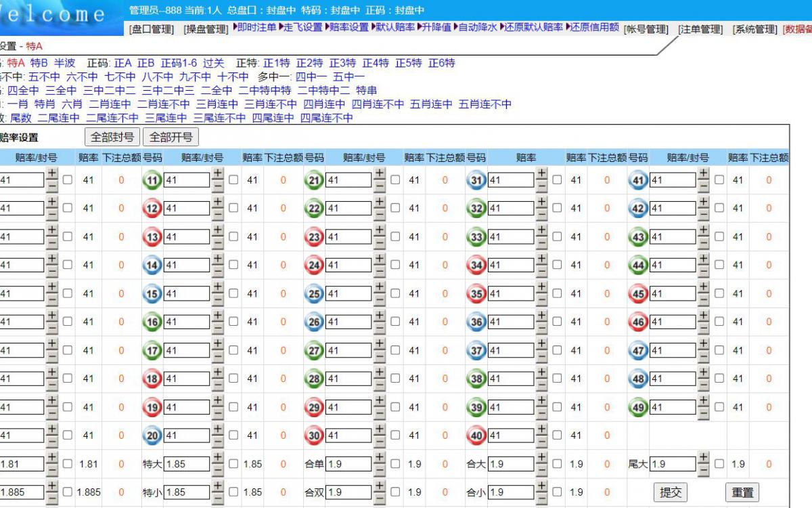Select ball icon number 47
Screen dimensions: 812x508
click(639, 351)
